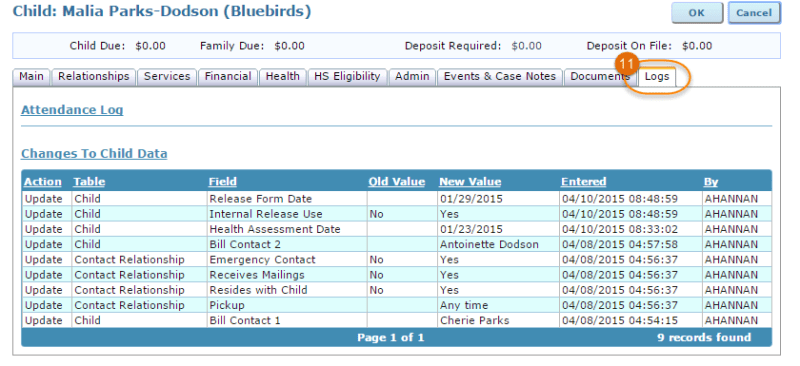Sort by New Value column header
This screenshot has width=800, height=366.
(x=470, y=182)
